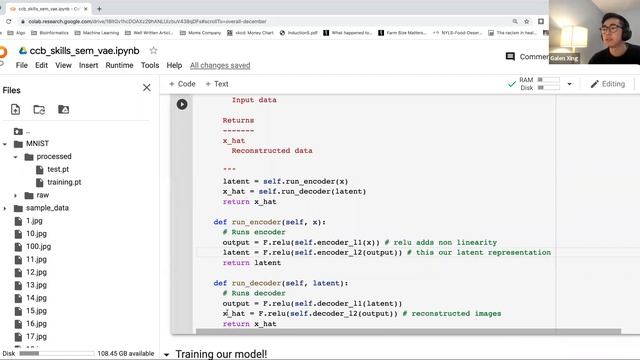This screenshot has height=360, width=640.
Task: Open the 10.jpg file
Action: [36, 234]
